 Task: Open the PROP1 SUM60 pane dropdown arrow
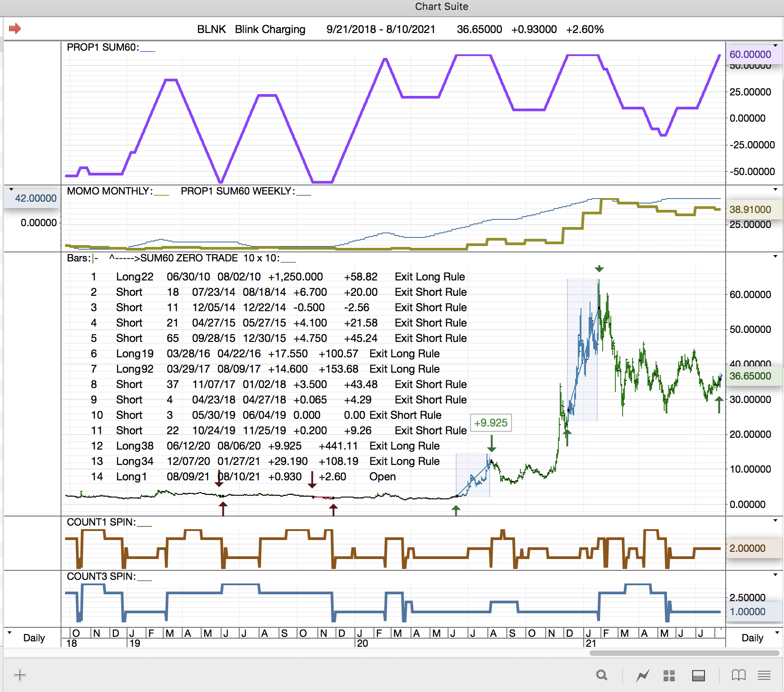[775, 46]
